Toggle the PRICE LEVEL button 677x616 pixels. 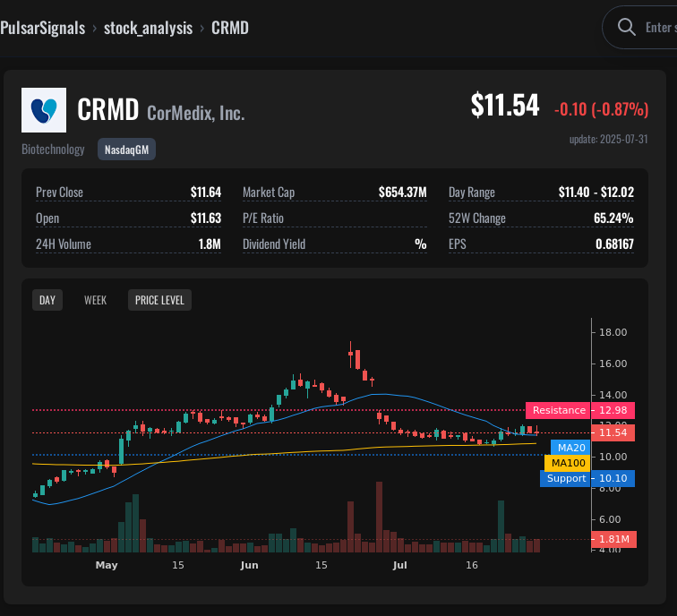coord(159,300)
